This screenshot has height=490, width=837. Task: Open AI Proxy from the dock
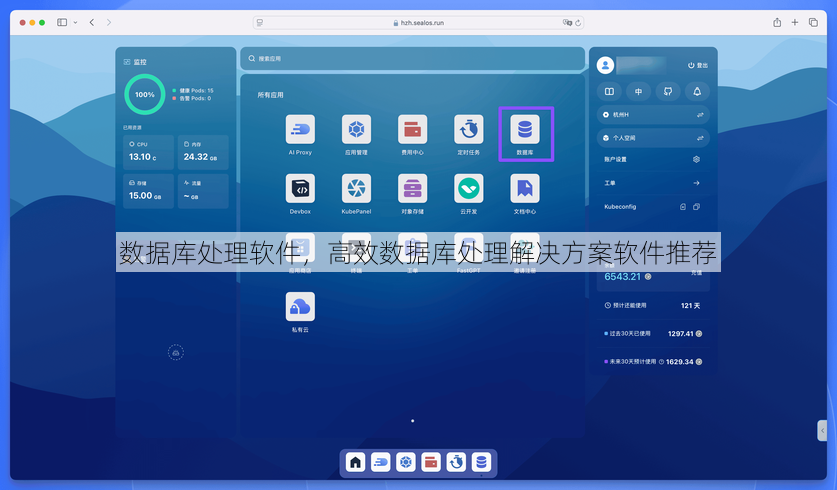(x=381, y=462)
